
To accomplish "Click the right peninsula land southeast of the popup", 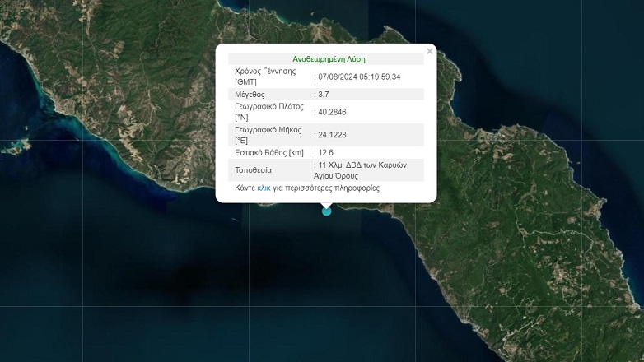I will point(527,230).
